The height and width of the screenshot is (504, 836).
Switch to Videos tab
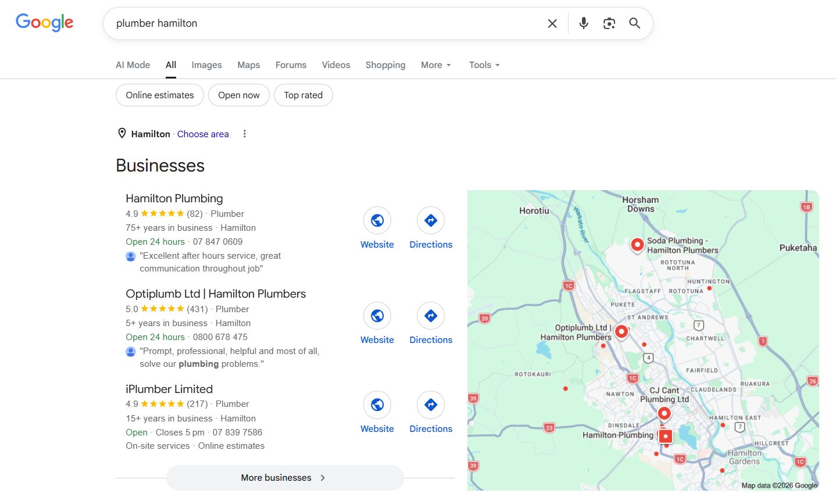pos(336,65)
